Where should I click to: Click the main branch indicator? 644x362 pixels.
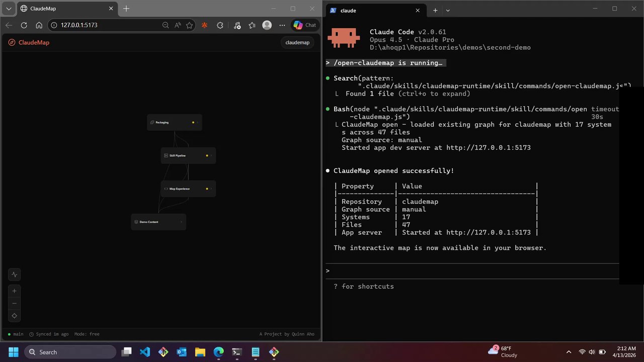pyautogui.click(x=16, y=334)
